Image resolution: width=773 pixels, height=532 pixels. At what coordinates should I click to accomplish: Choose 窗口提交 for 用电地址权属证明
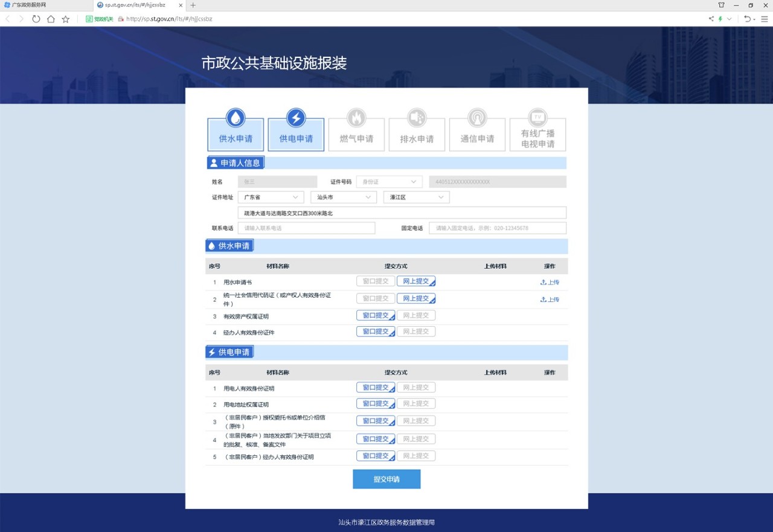[375, 403]
